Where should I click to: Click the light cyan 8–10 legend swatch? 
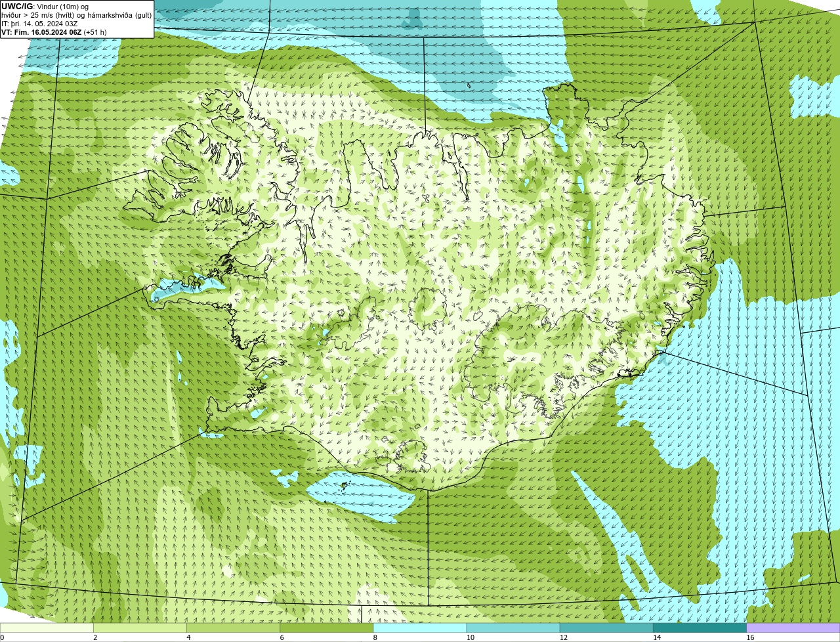(x=420, y=628)
